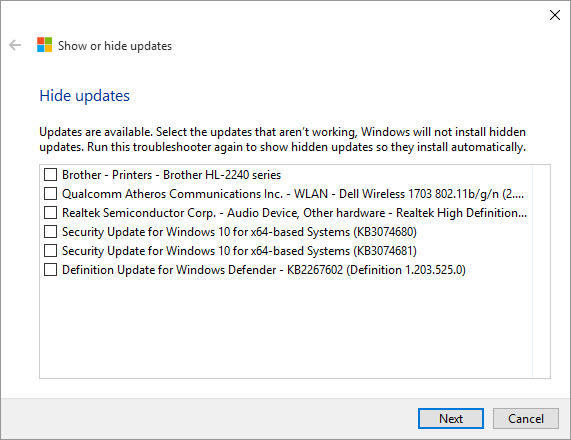
Task: Select the text ending in (KB3074681)
Action: 239,251
